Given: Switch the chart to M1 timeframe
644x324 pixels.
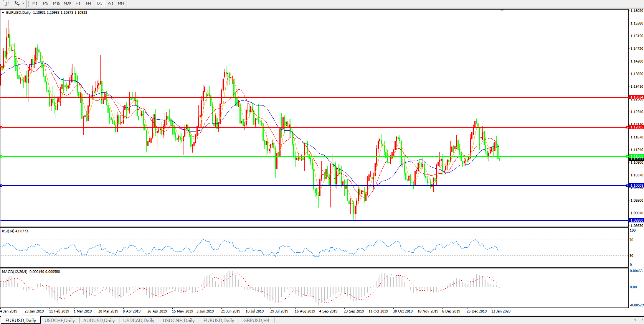Looking at the screenshot, I should (35, 3).
